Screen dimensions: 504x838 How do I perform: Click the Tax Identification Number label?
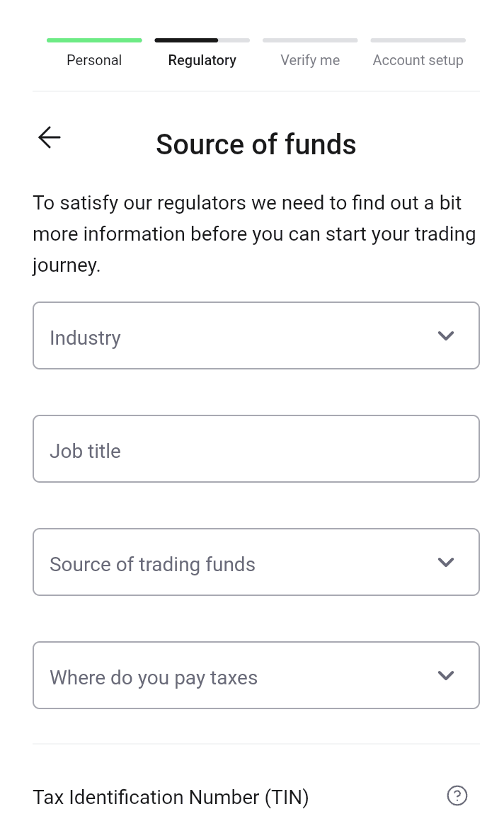tap(171, 797)
